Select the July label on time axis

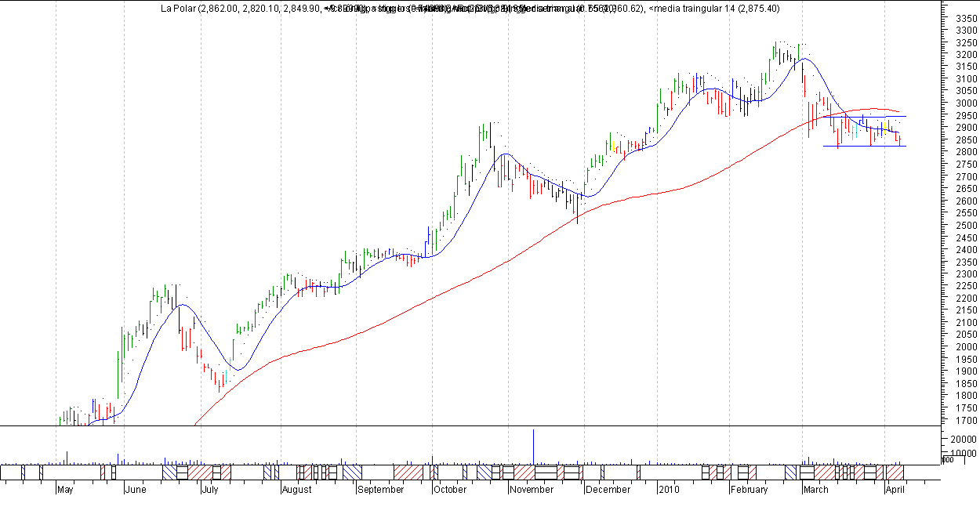click(209, 490)
